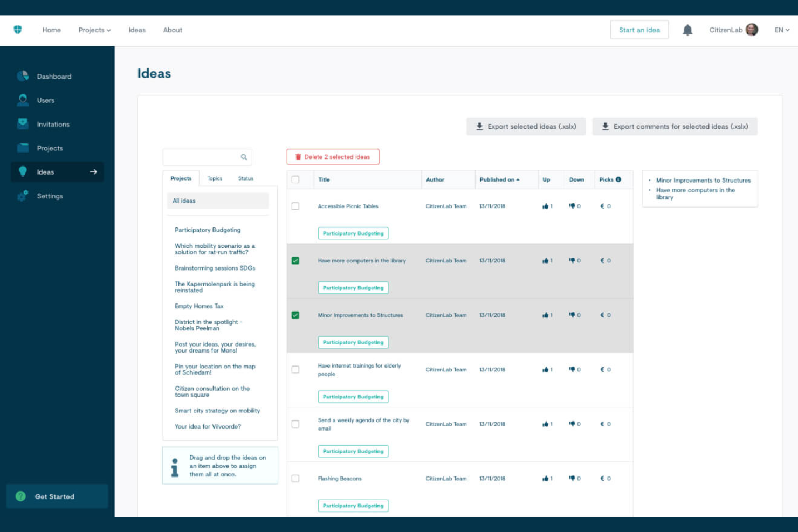
Task: Toggle the select-all checkbox in table header
Action: 295,179
